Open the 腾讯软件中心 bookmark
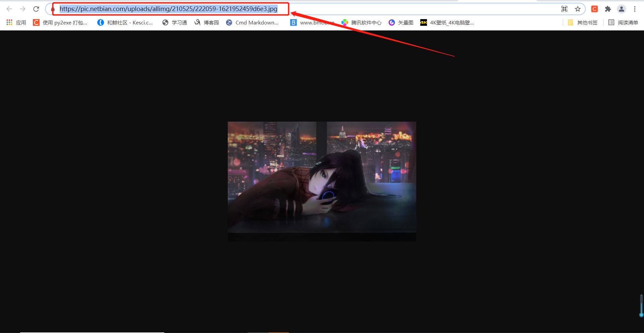The height and width of the screenshot is (333, 644). click(x=361, y=22)
